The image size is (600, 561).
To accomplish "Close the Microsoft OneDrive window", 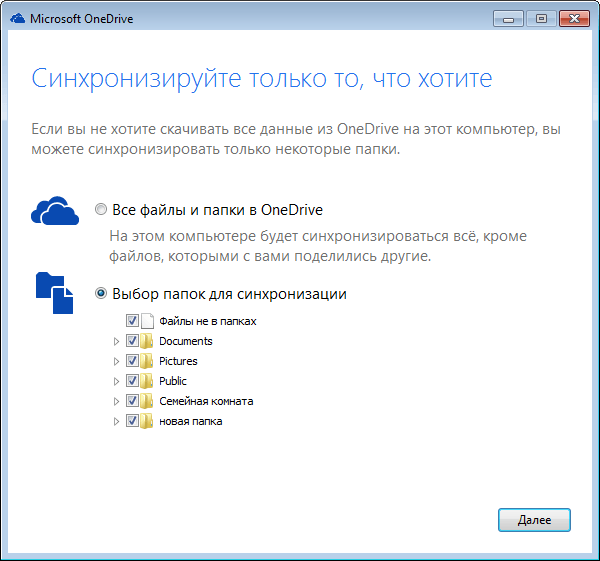I will point(574,18).
